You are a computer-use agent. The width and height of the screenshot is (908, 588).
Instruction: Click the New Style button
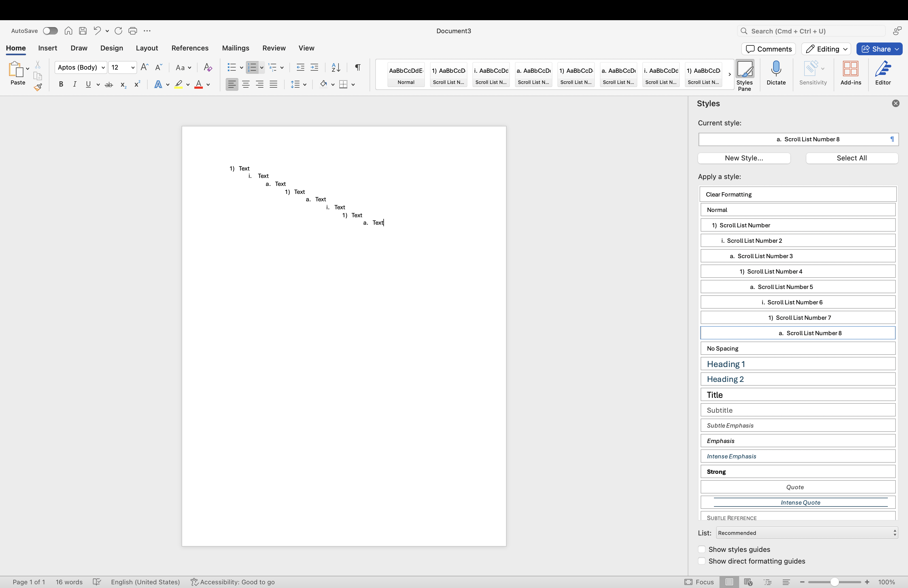[744, 158]
